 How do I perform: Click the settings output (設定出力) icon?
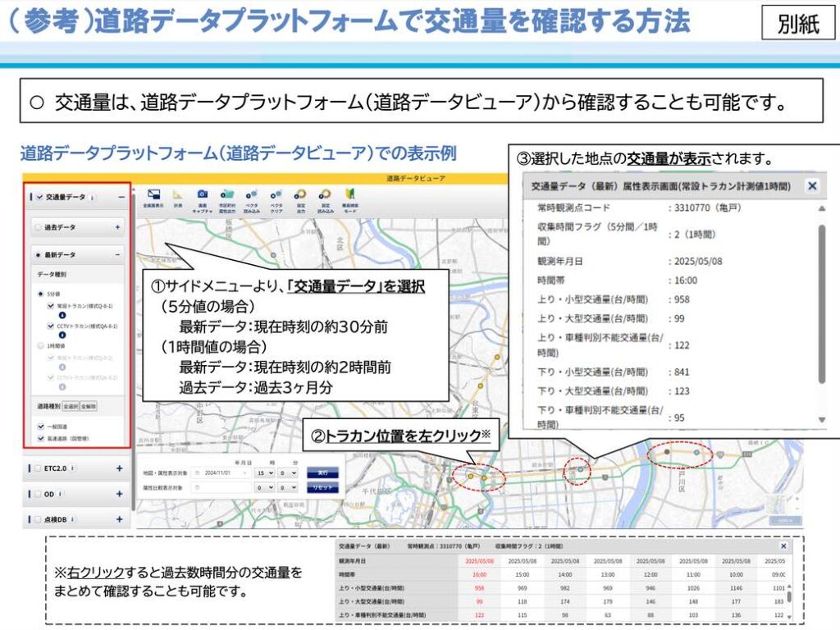[x=300, y=194]
